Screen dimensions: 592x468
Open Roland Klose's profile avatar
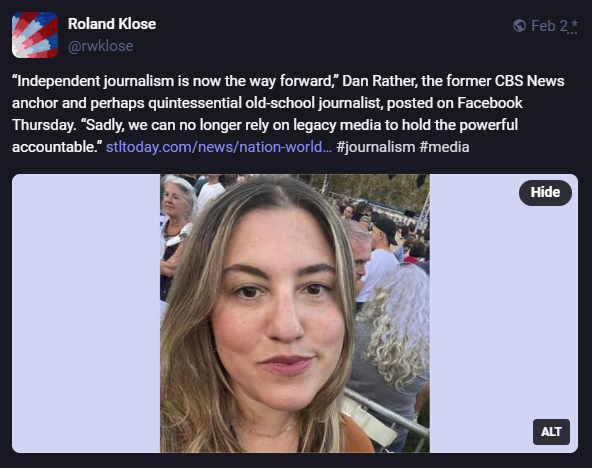35,35
